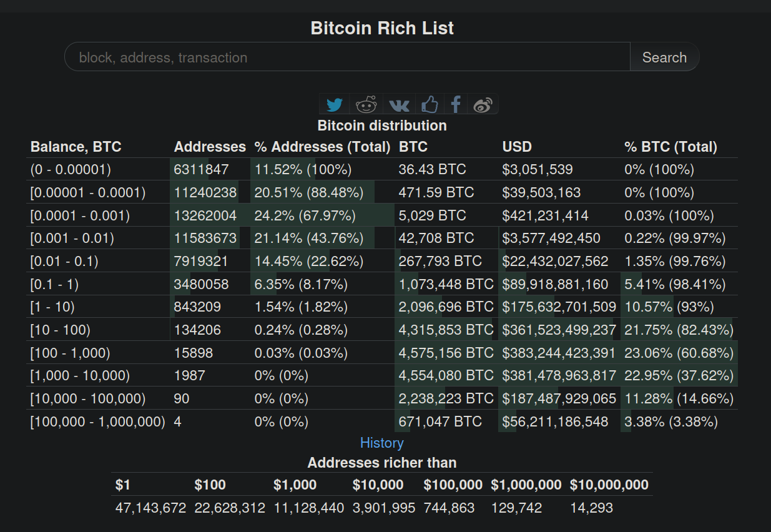Viewport: 771px width, 532px height.
Task: Click the $381,478,963,817 USD value
Action: point(559,375)
